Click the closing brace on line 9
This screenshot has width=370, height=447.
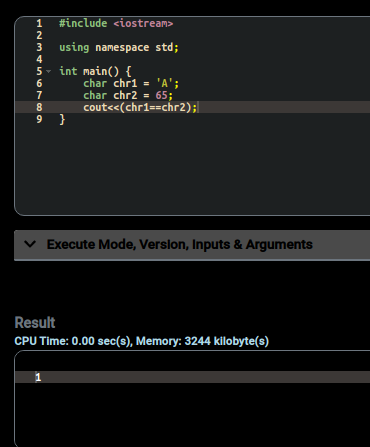(x=62, y=119)
